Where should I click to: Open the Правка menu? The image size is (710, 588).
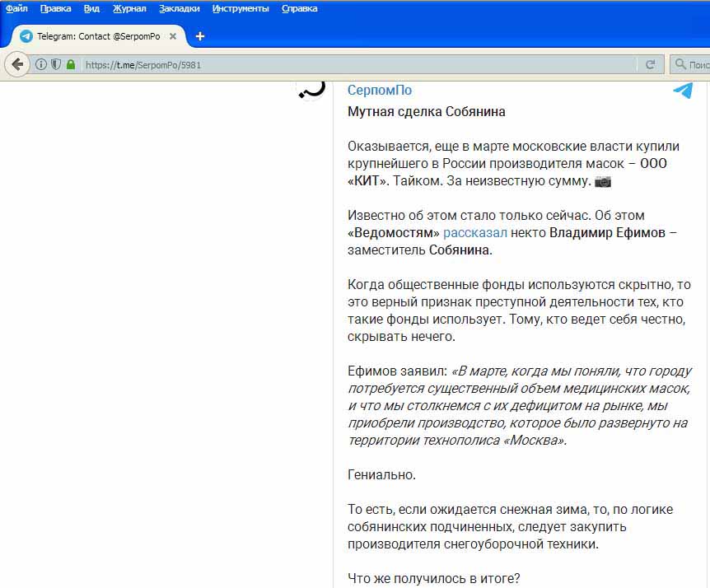(x=56, y=8)
